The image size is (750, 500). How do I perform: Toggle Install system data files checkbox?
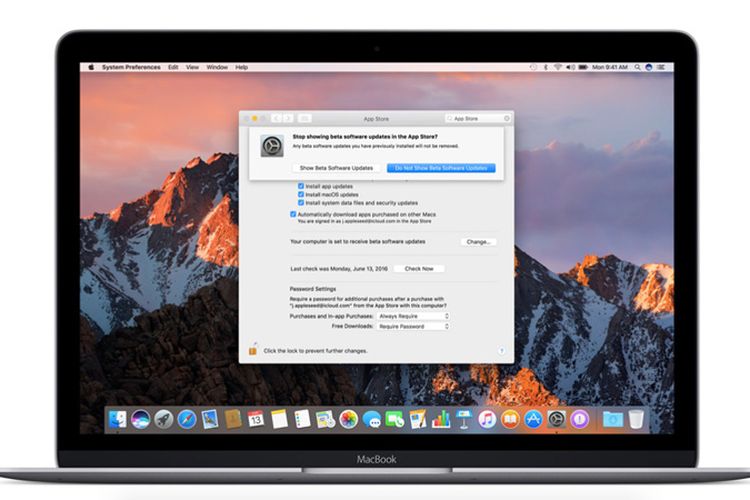301,202
